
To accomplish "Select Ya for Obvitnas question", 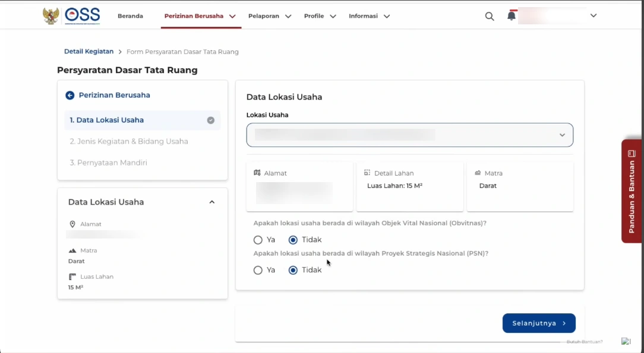I will [258, 240].
